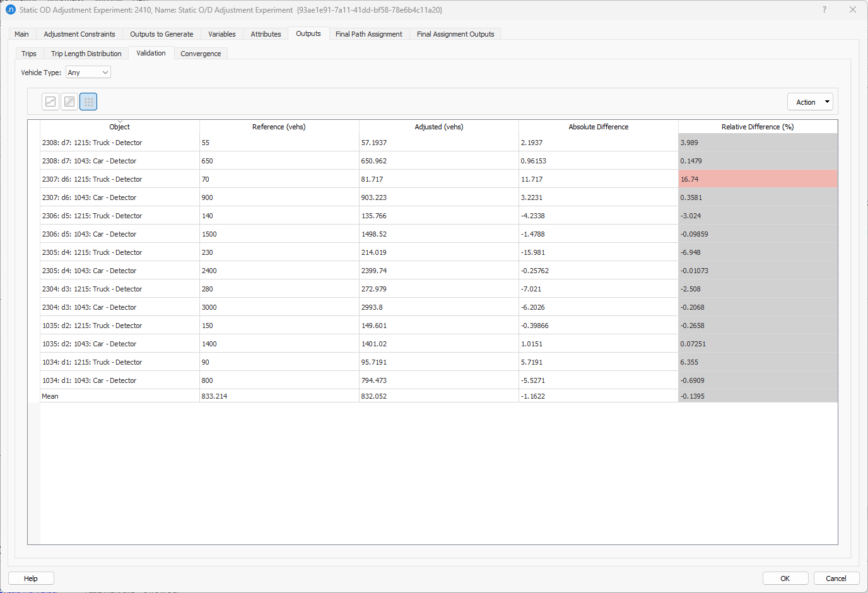Click the adjusted value 57.1937 cell
Screen dimensions: 868x593
(x=439, y=143)
